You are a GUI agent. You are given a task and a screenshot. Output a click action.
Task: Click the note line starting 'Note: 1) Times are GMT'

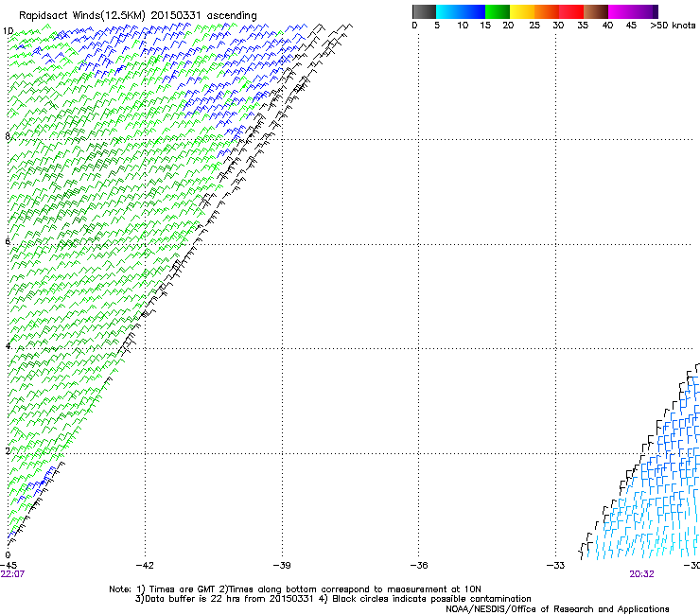tap(294, 589)
